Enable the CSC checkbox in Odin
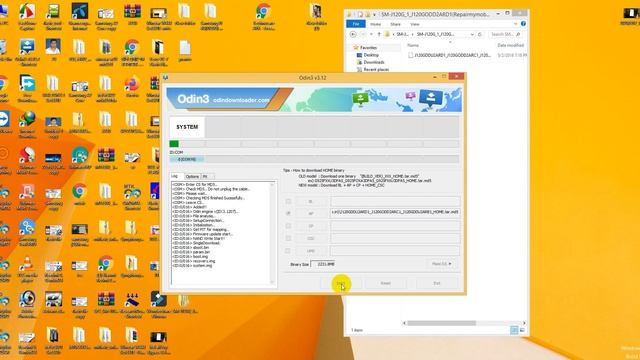640x360 pixels. click(288, 238)
